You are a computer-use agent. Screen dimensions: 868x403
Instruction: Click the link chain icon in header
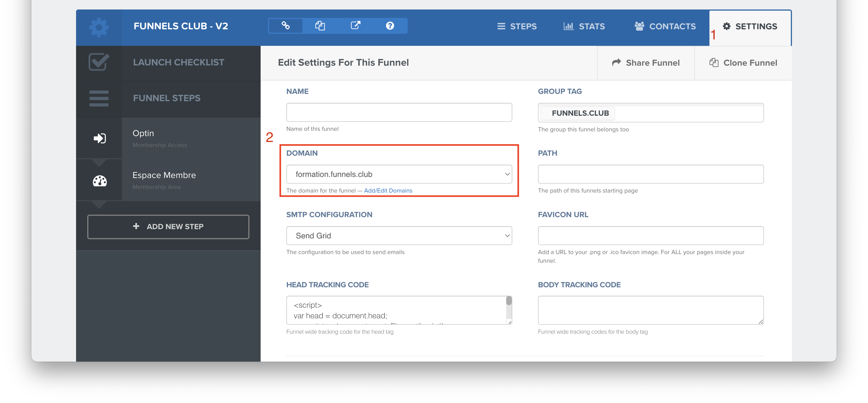[x=286, y=26]
